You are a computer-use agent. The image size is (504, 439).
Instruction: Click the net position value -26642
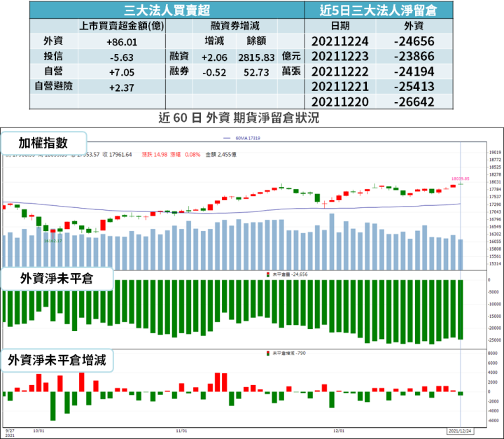tap(414, 102)
